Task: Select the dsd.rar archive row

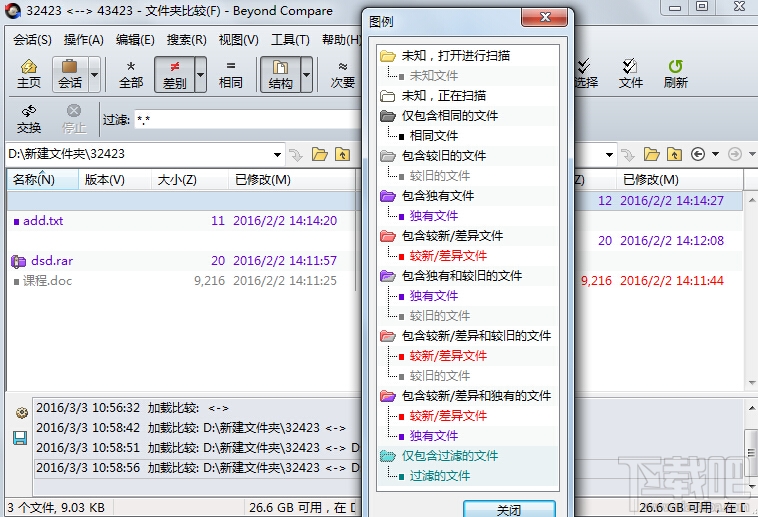Action: pos(181,261)
